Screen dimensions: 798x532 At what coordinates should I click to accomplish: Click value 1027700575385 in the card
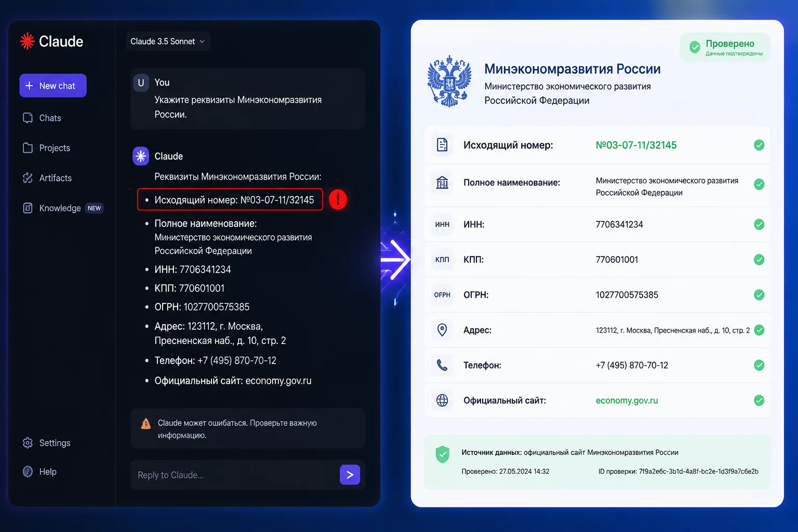pos(627,295)
